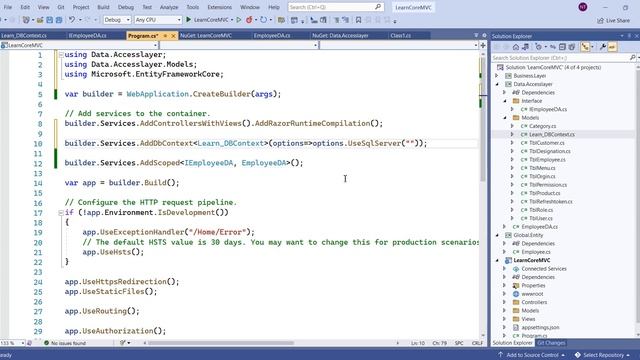Open the File menu
Screen dimensions: 640x360
[8, 7]
